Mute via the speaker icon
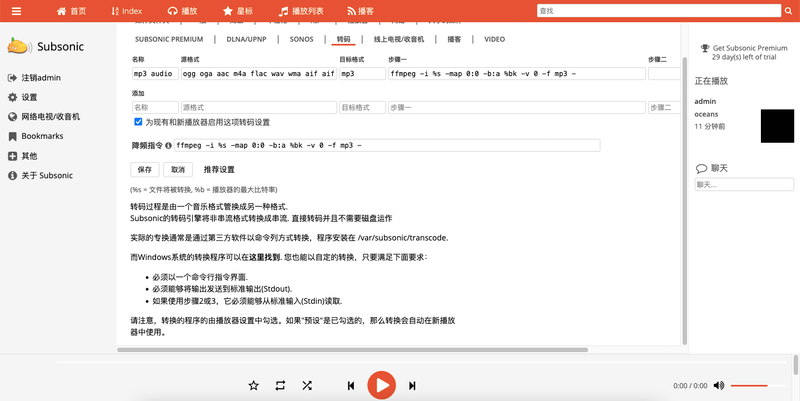The image size is (800, 401). [x=718, y=385]
